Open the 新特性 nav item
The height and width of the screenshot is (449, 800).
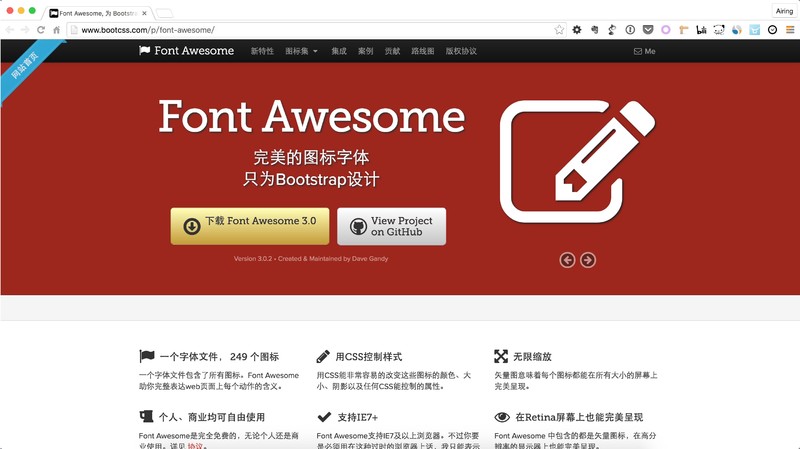click(262, 51)
